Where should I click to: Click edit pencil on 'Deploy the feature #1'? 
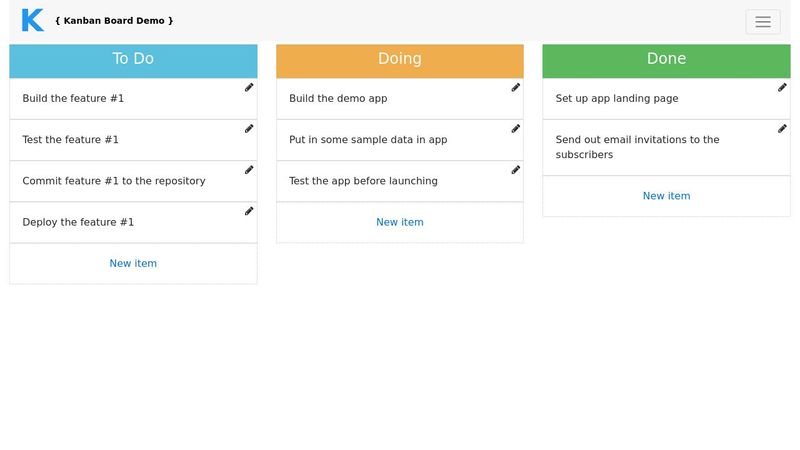tap(249, 211)
